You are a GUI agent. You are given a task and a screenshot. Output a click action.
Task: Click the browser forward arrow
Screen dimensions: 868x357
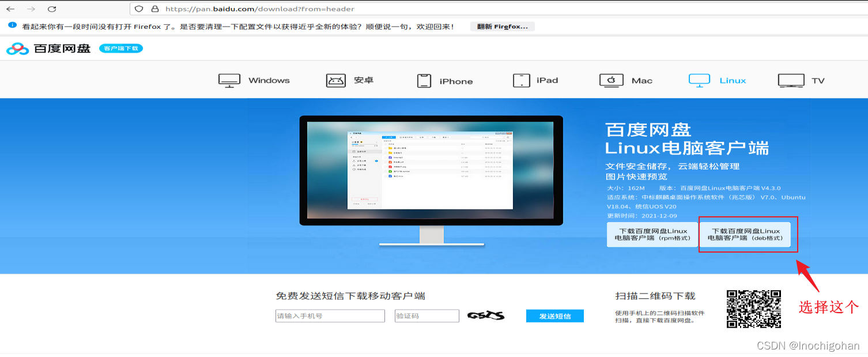[x=31, y=9]
